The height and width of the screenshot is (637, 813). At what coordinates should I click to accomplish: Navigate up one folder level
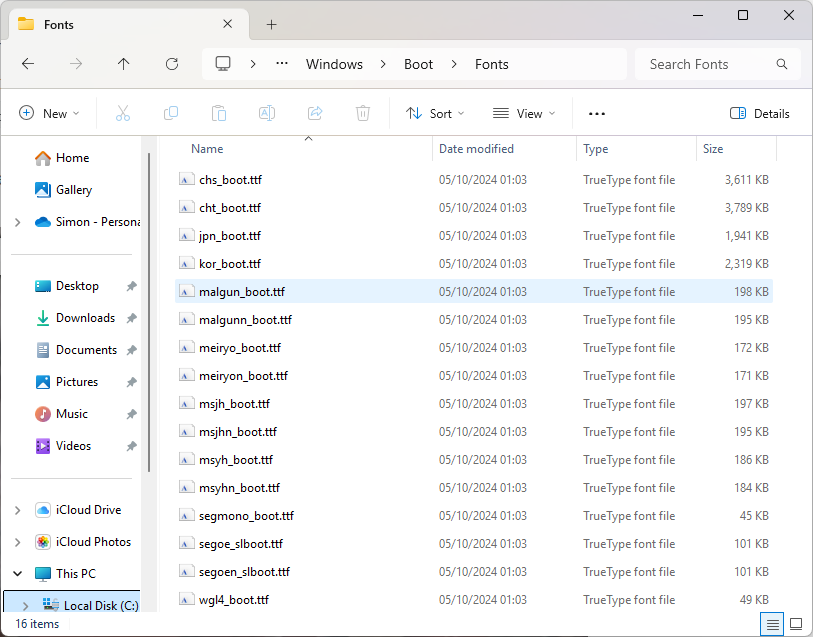[123, 64]
